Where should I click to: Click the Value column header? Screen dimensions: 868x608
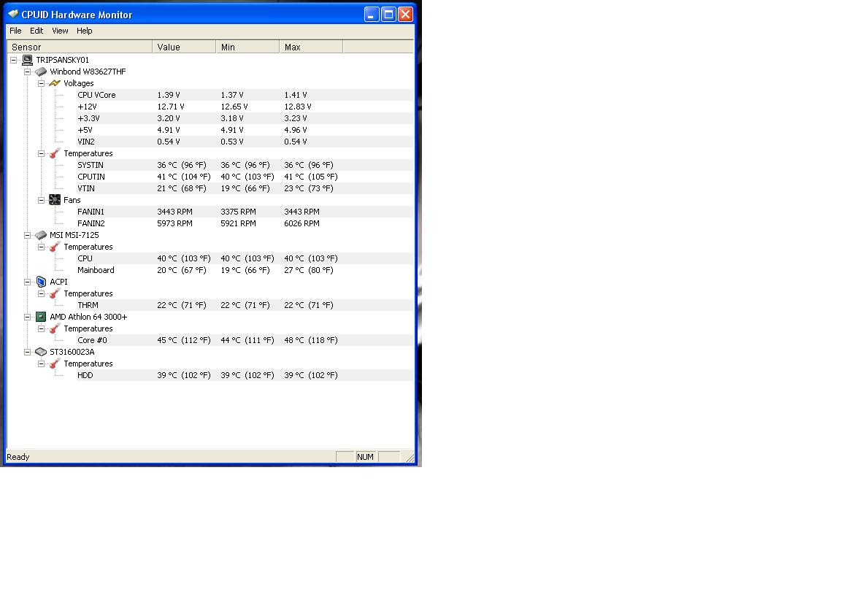point(185,47)
